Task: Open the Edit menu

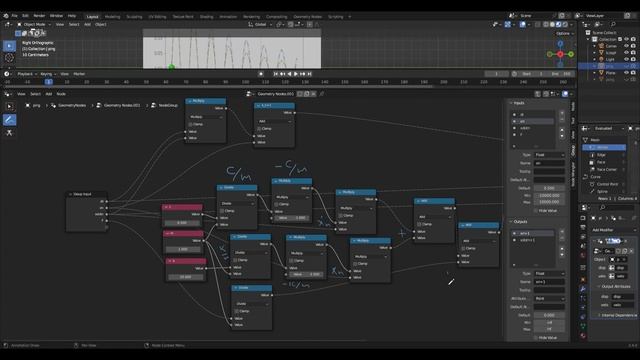Action: point(25,16)
